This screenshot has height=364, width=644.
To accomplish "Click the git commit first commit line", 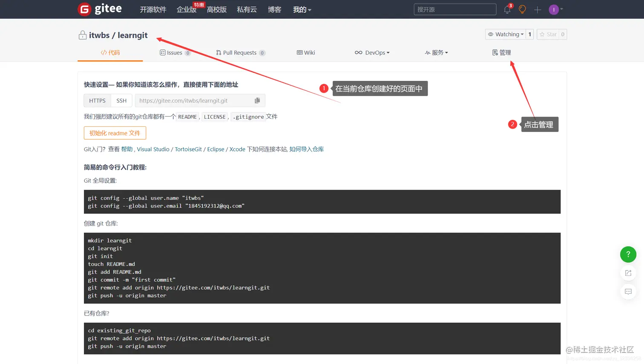I will point(132,280).
